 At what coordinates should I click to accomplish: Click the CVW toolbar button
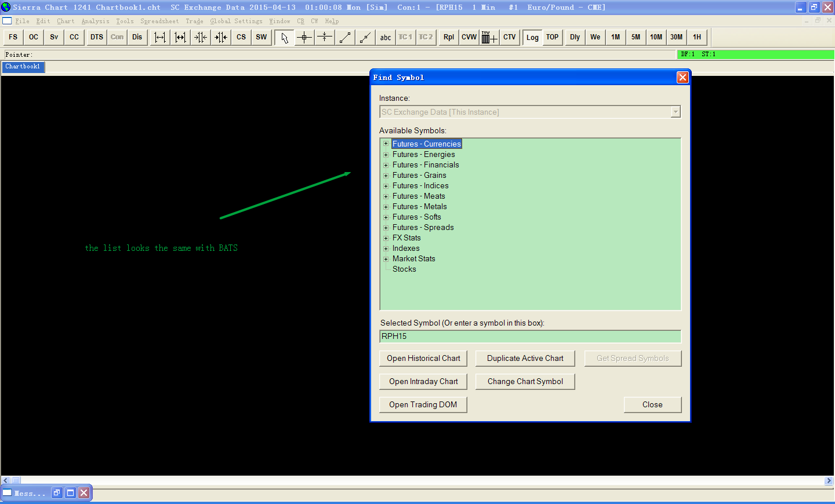pyautogui.click(x=469, y=37)
